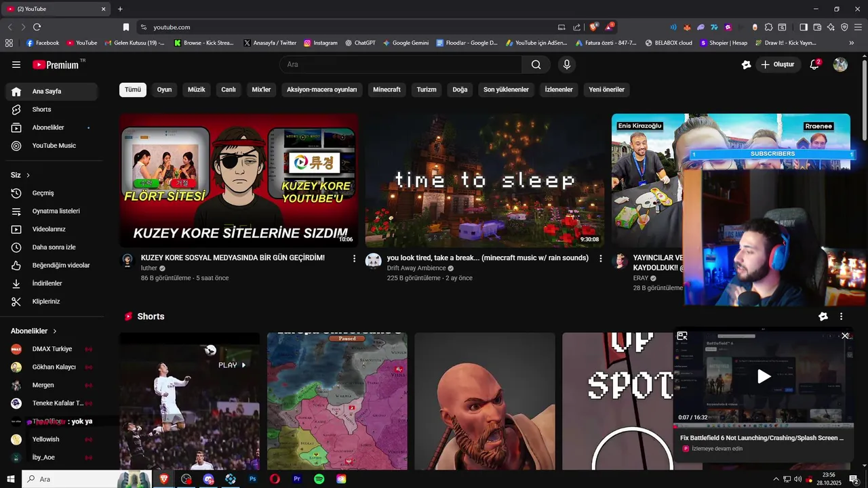Click the sparkle icon beside Oluştur
The width and height of the screenshot is (868, 488).
(x=746, y=64)
